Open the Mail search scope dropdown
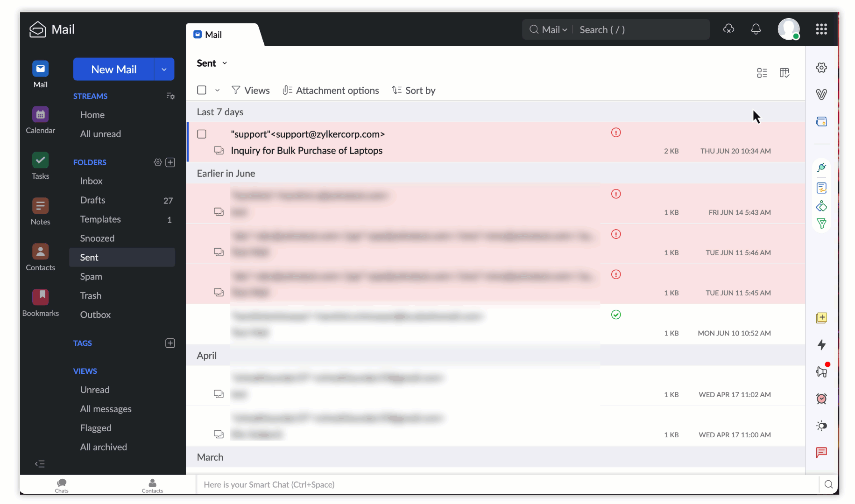Image resolution: width=855 pixels, height=504 pixels. click(x=554, y=29)
